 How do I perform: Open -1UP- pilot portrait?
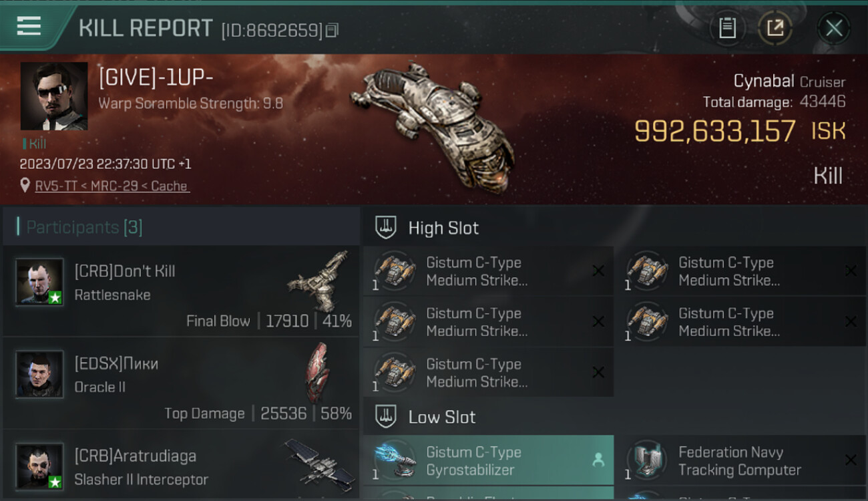[54, 96]
